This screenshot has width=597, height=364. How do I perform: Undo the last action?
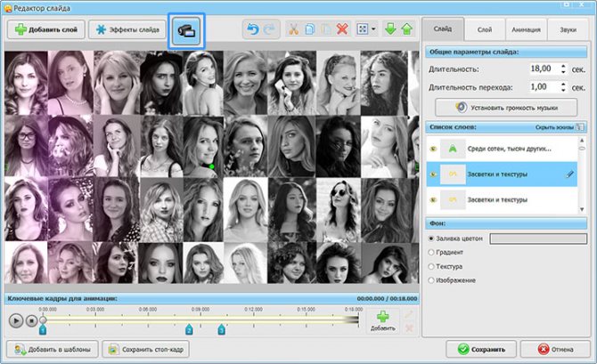pyautogui.click(x=252, y=30)
